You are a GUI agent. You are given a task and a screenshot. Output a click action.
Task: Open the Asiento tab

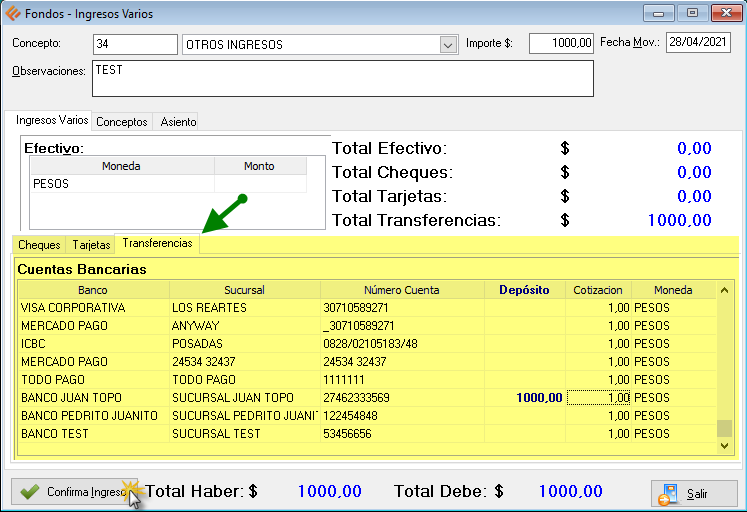(x=179, y=122)
